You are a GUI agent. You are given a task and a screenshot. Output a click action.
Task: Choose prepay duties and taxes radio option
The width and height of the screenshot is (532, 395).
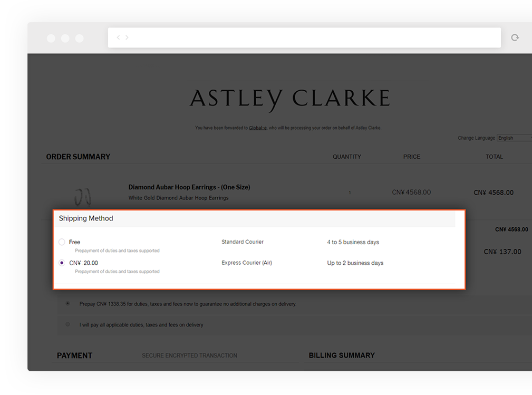pos(68,303)
